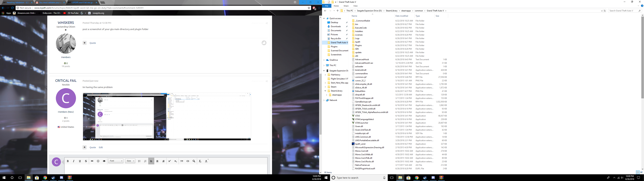The image size is (644, 181).
Task: Click the spoiler eye icon
Action: pos(104,161)
